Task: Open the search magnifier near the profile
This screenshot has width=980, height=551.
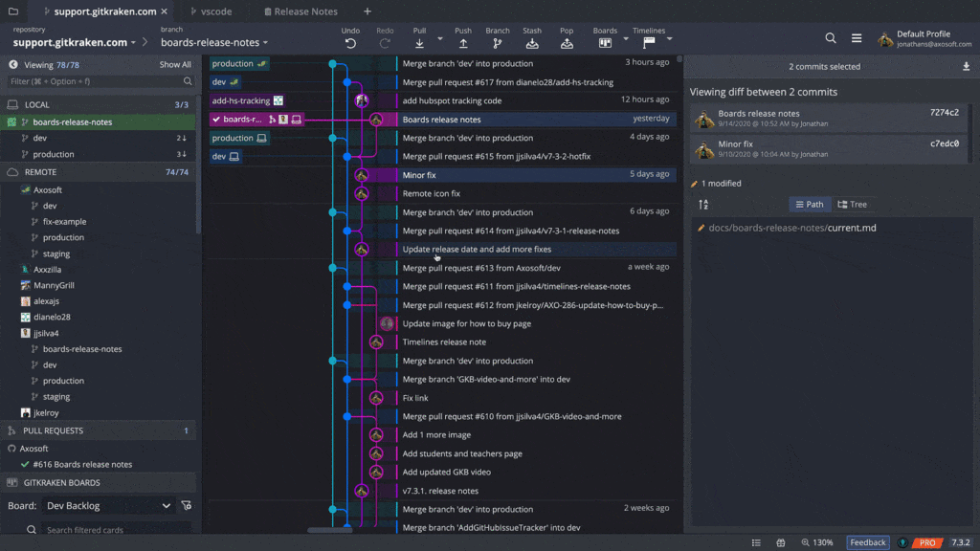Action: 829,38
